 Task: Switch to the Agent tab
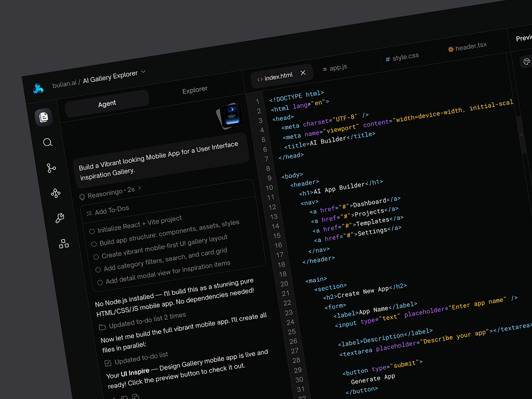click(x=107, y=103)
